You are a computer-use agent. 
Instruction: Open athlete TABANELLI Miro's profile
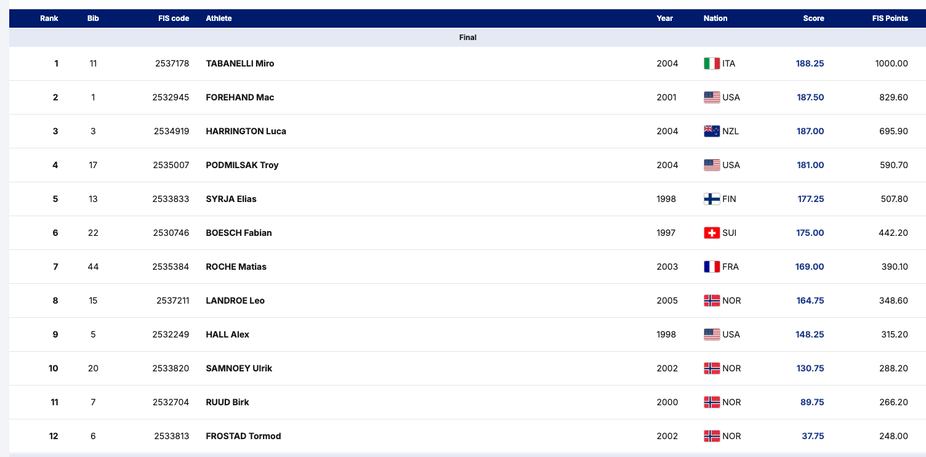(240, 63)
